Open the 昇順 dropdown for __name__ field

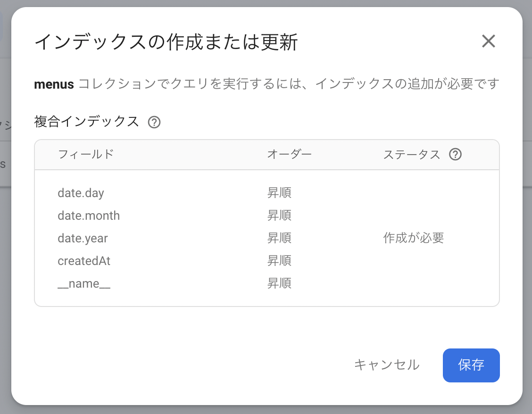pyautogui.click(x=279, y=283)
